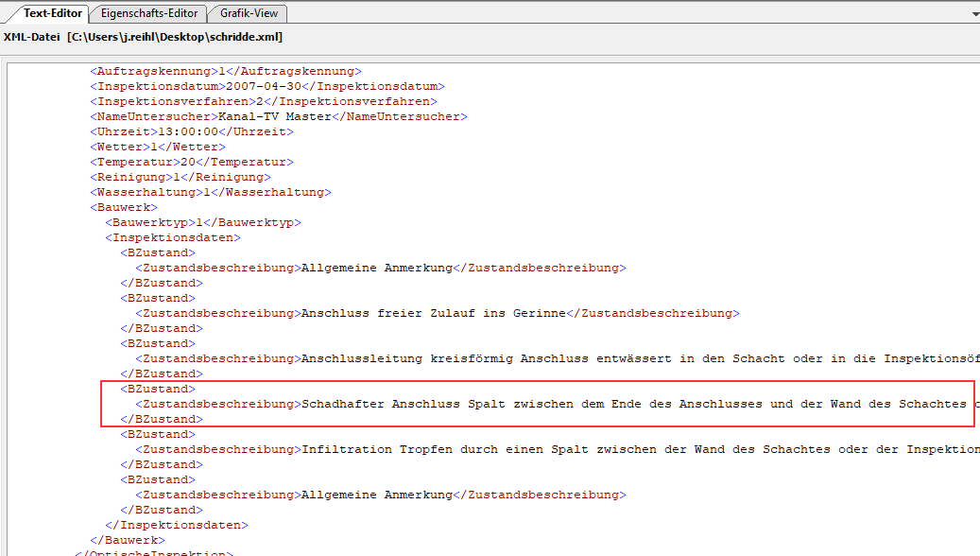This screenshot has height=556, width=980.
Task: Open the tab list dropdown arrow
Action: coord(974,15)
